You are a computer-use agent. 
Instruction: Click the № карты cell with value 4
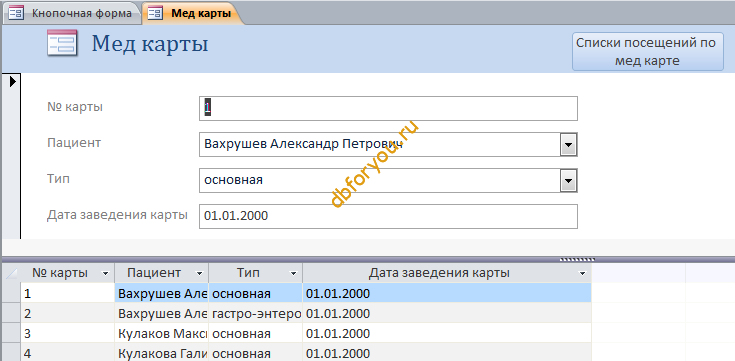(68, 353)
